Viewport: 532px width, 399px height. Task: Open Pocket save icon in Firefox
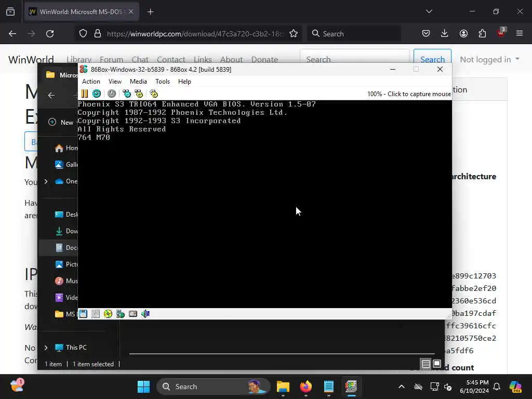click(426, 33)
